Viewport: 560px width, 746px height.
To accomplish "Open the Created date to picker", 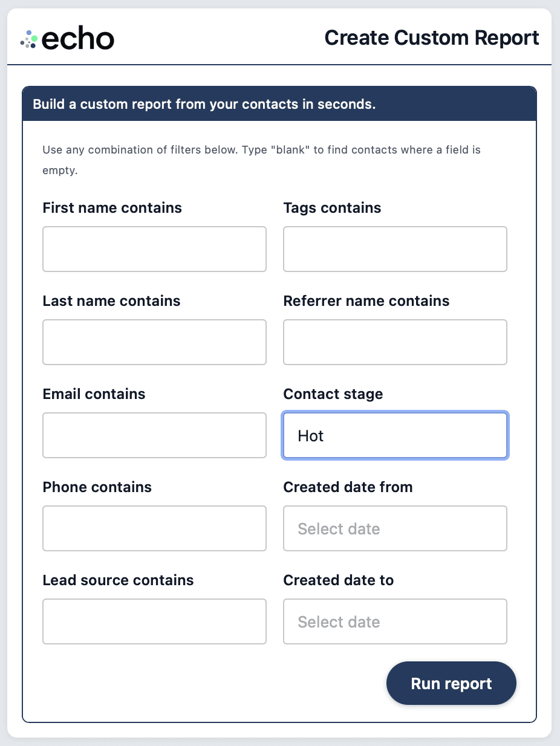I will [395, 622].
